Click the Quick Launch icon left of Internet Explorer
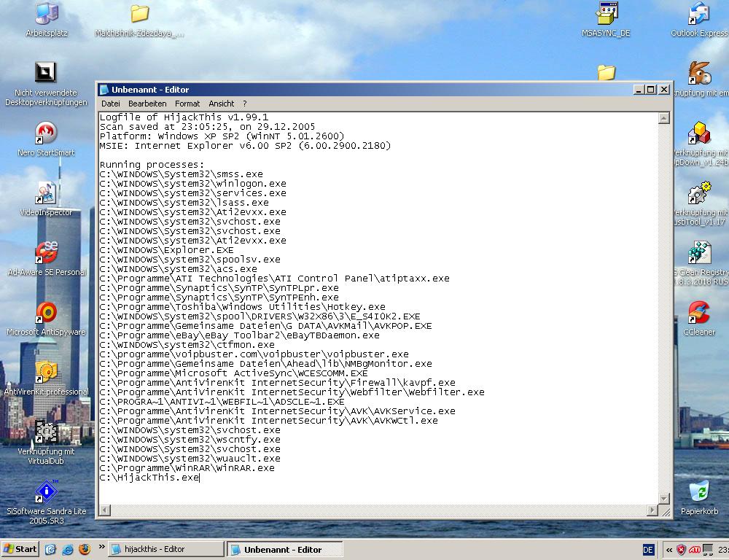The image size is (729, 560). pos(50,549)
